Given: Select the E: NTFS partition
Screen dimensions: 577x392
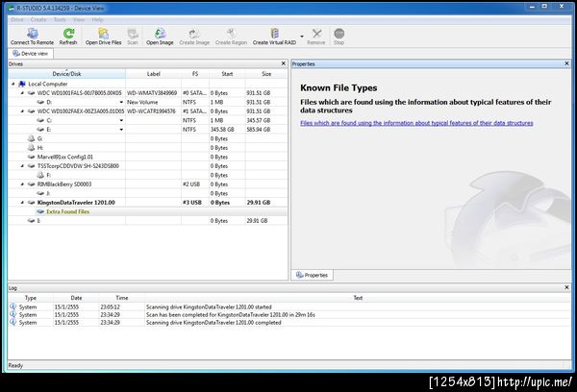Looking at the screenshot, I should 147,130.
